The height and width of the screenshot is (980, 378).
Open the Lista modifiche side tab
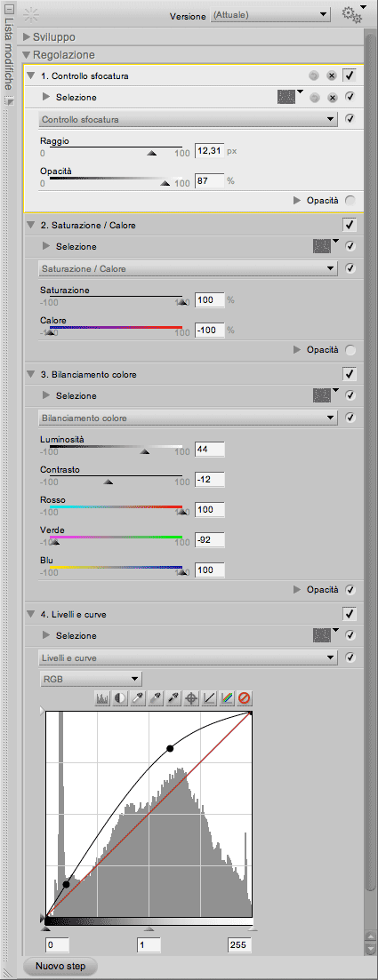tap(7, 52)
